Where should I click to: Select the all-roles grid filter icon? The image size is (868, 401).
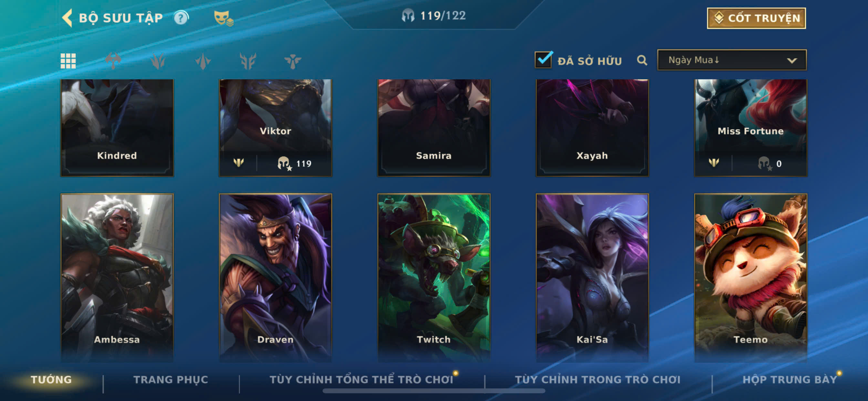coord(68,61)
